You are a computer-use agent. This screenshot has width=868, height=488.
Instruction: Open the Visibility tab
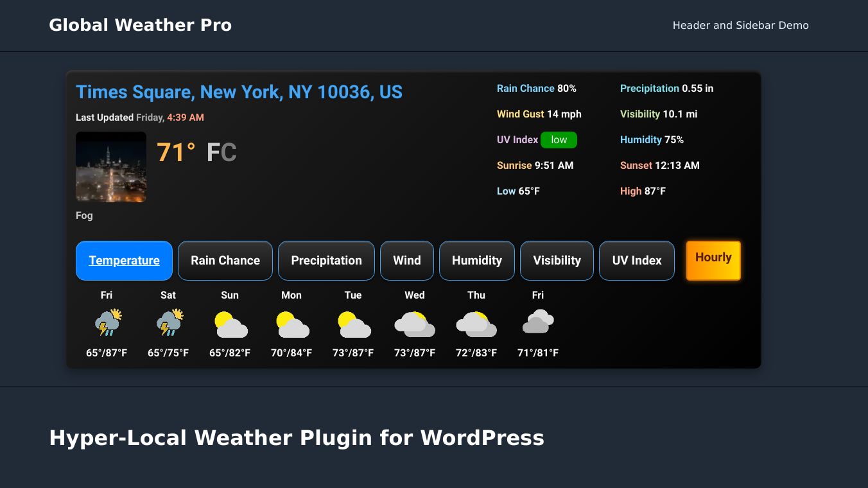(x=557, y=261)
